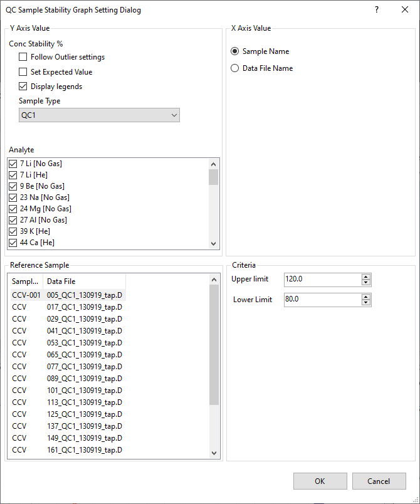
Task: Decrease Upper limit with down arrow
Action: click(x=366, y=283)
